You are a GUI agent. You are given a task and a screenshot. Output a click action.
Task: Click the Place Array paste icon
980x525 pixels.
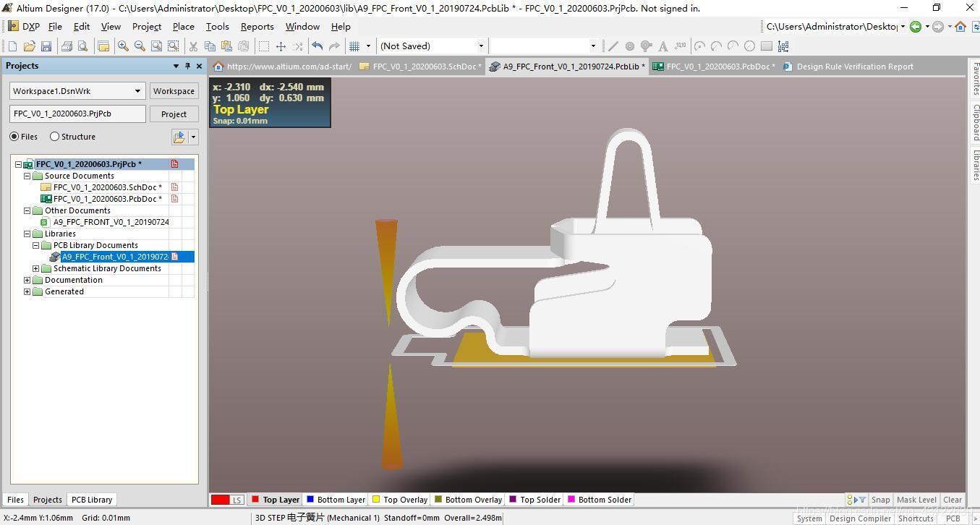click(783, 46)
